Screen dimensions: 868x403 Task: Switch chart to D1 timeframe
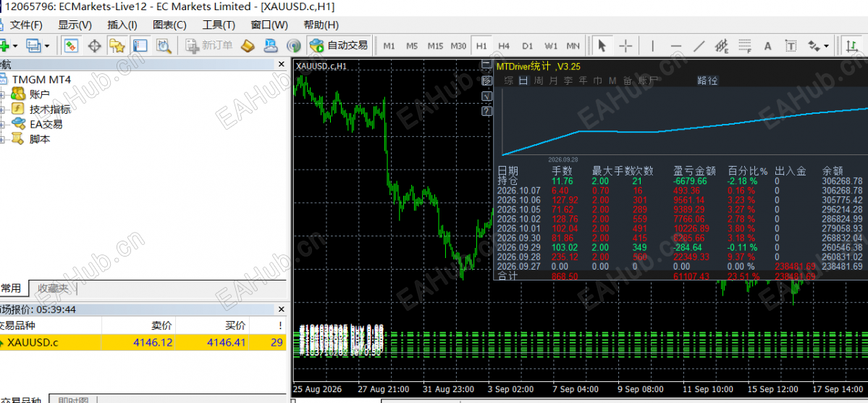click(528, 46)
